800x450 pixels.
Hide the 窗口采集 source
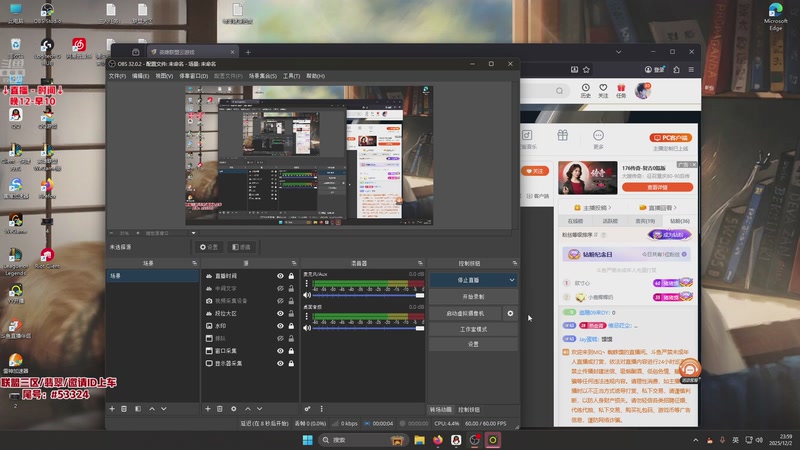(x=280, y=351)
